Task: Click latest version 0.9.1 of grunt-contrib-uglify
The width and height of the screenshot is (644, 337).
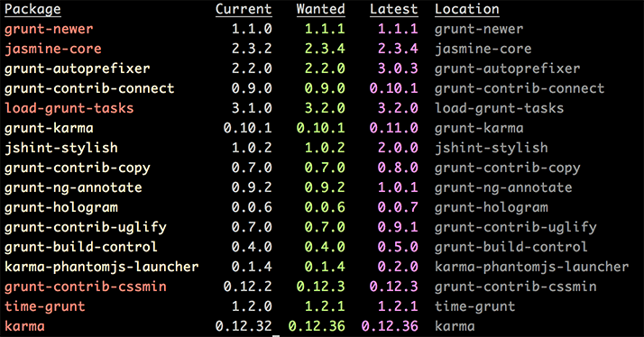Action: [398, 227]
